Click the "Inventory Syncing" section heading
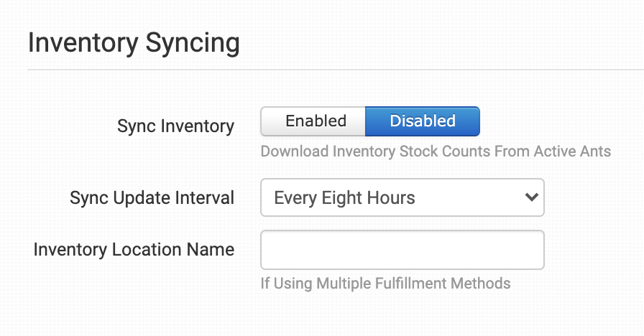The image size is (644, 336). tap(134, 43)
